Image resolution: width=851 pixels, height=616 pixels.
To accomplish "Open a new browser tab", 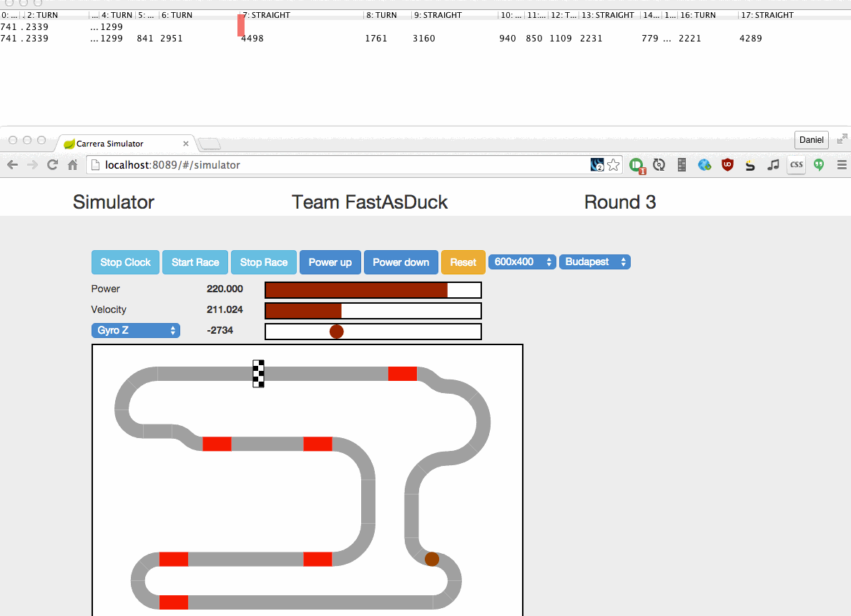I will (210, 144).
